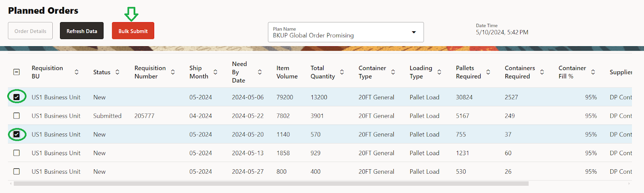Screen dimensions: 644x193
Task: Sort by Need By Date column
Action: click(260, 72)
